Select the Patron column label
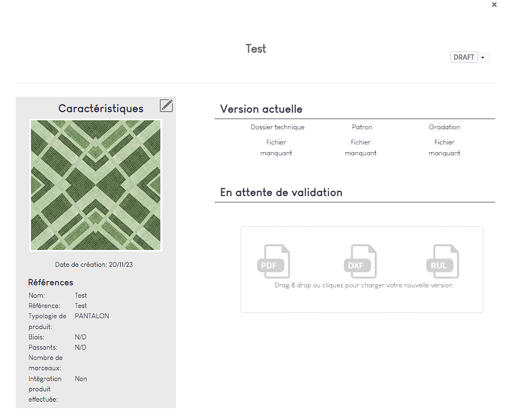512x420 pixels. tap(362, 127)
